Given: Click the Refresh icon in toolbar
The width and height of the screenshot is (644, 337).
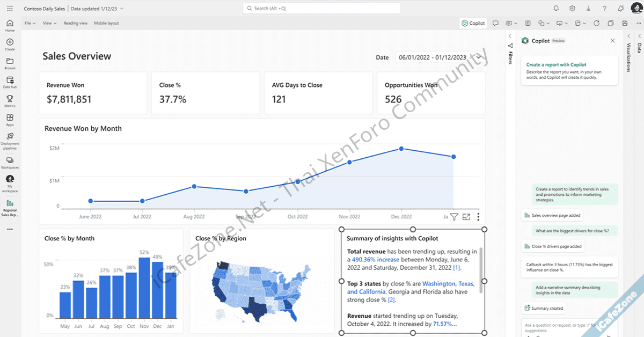Looking at the screenshot, I should 596,23.
